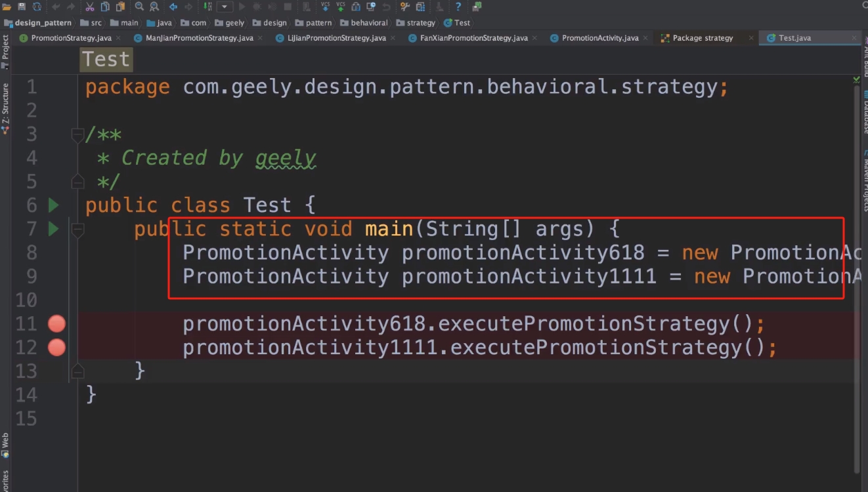Switch to ManJianPromotionStrategy.java tab
Screen dimensions: 868x492
pos(200,38)
